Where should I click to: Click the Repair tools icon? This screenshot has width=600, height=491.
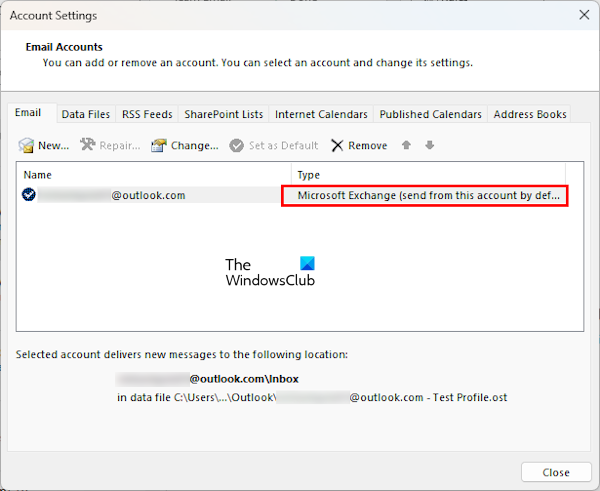(88, 145)
